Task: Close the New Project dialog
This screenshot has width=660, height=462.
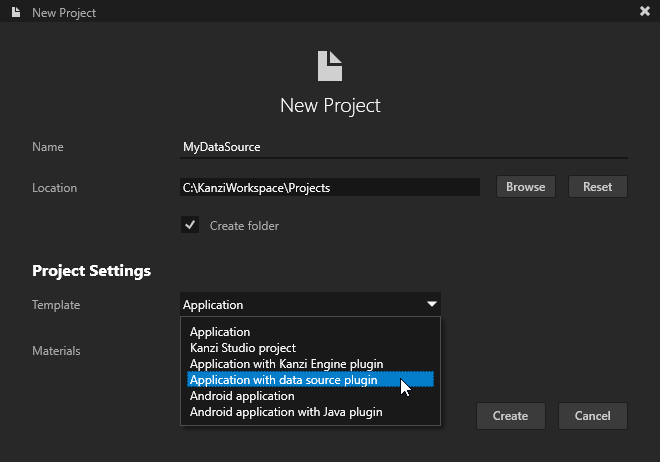Action: click(644, 12)
